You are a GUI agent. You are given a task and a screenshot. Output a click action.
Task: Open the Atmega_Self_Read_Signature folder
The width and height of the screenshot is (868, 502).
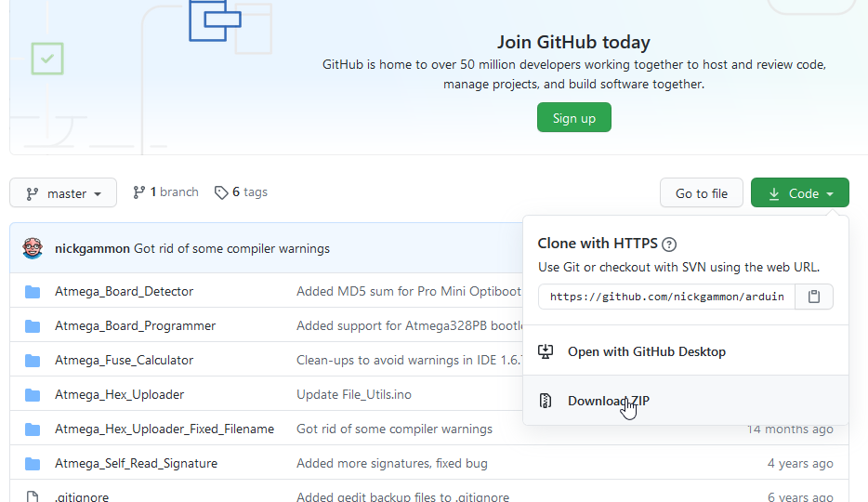(137, 463)
